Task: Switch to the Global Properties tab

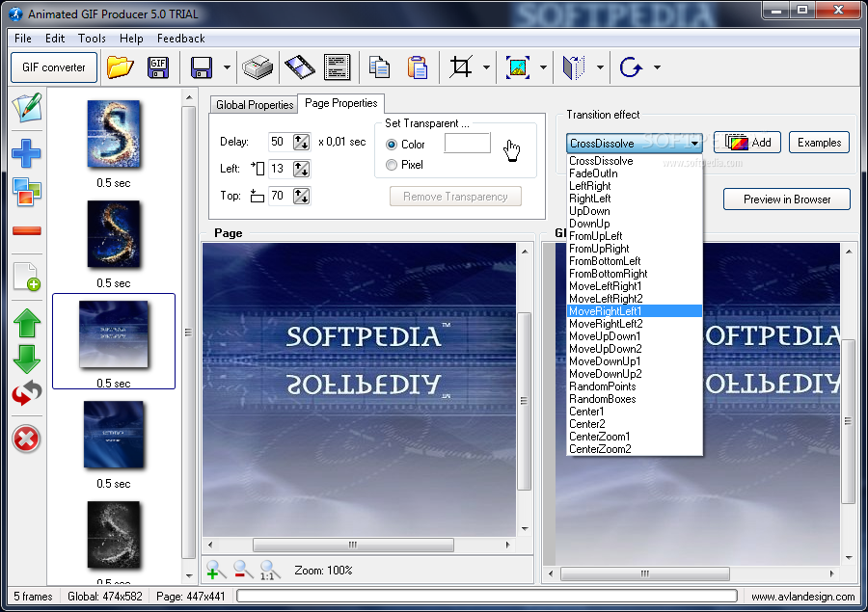Action: coord(255,105)
